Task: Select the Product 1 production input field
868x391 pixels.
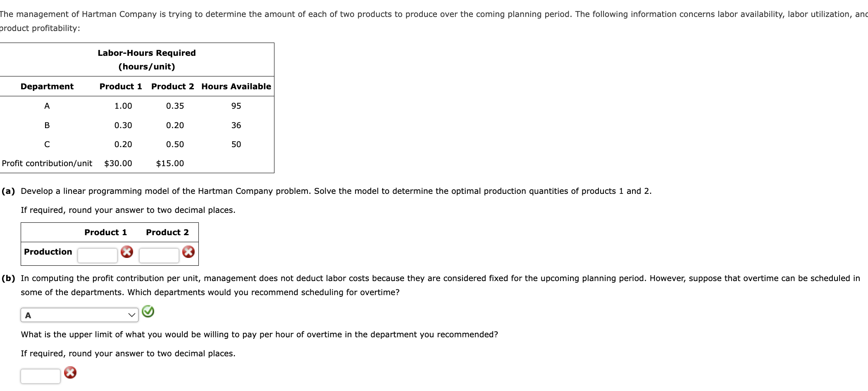Action: tap(97, 254)
